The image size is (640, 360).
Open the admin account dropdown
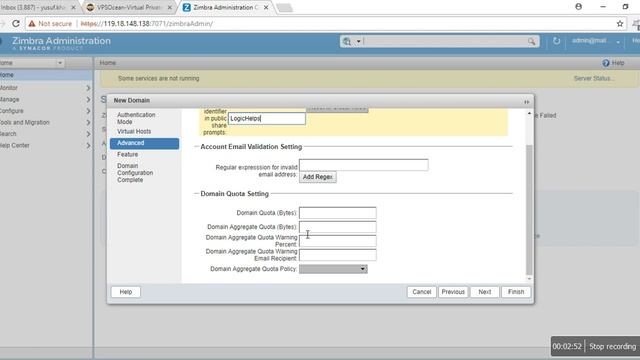[618, 42]
